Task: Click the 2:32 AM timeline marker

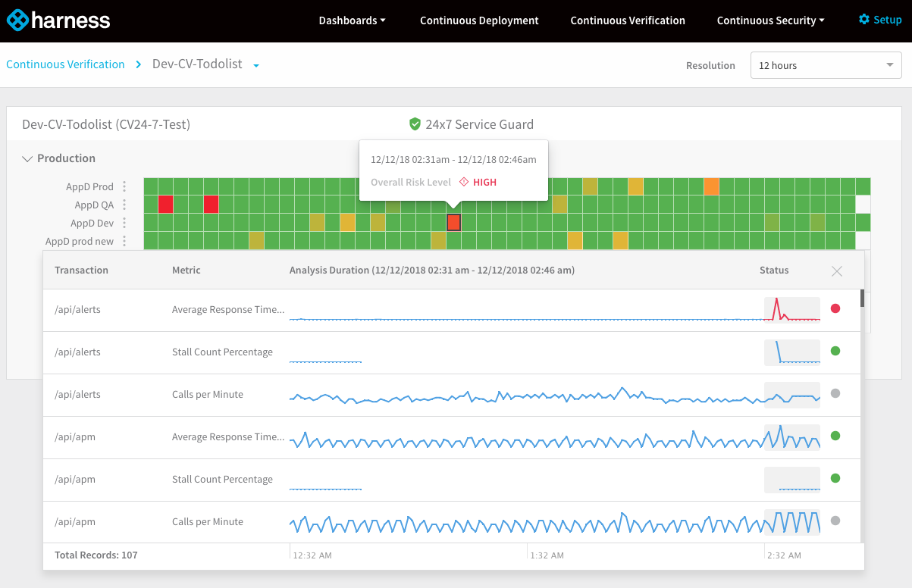Action: coord(784,555)
